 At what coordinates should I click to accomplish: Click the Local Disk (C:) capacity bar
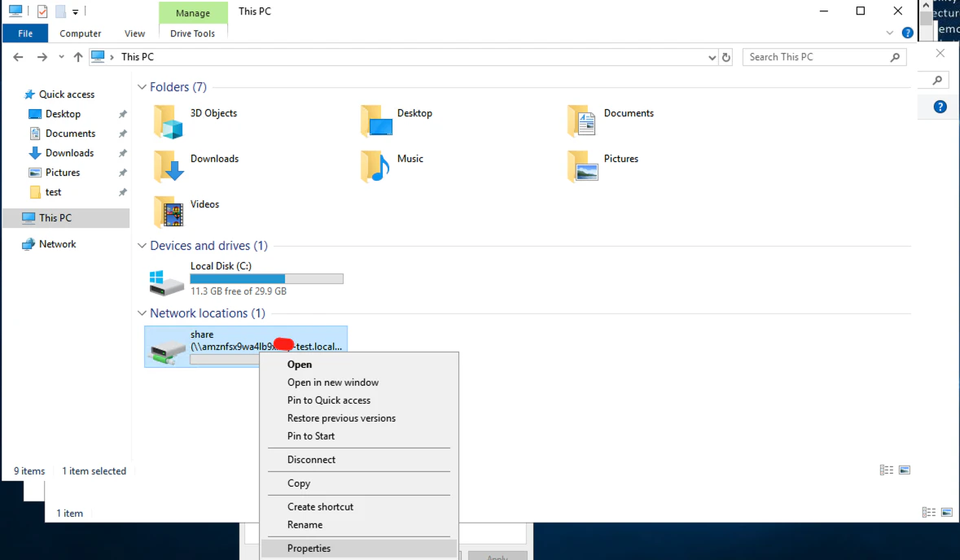[266, 278]
